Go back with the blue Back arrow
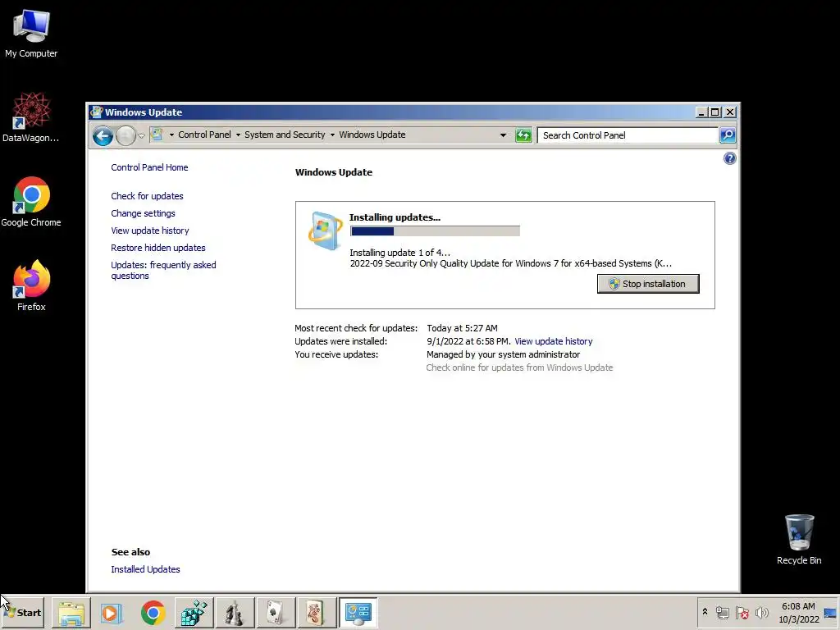 103,135
